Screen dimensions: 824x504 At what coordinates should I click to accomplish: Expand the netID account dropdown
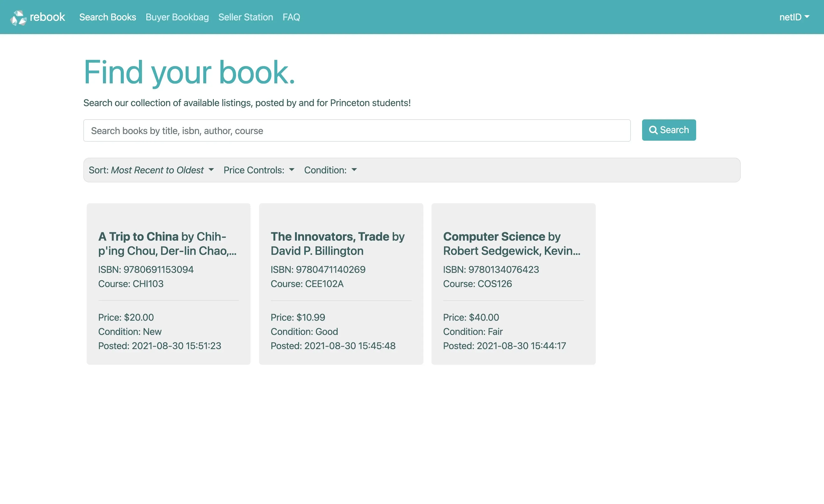point(794,17)
